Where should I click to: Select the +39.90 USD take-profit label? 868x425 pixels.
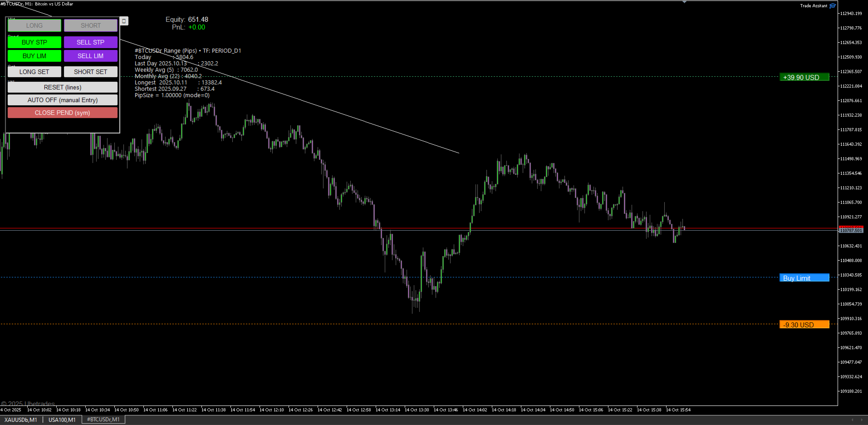tap(804, 77)
